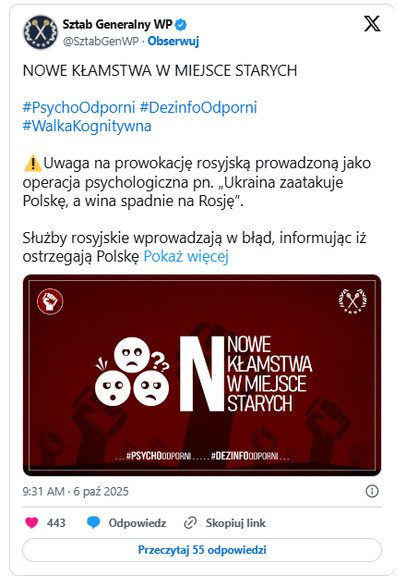This screenshot has height=587, width=406.
Task: Click the blue verified badge
Action: point(181,25)
